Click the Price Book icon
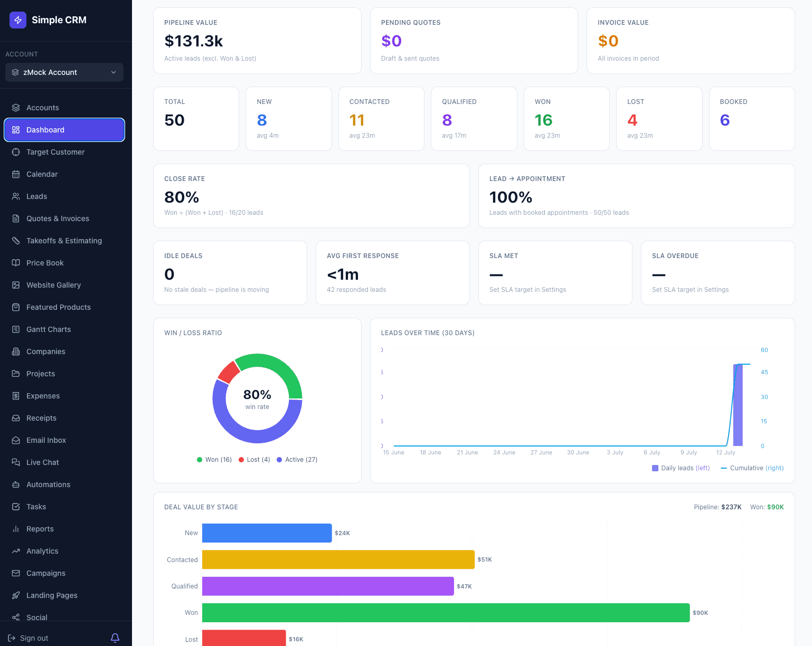 tap(16, 263)
